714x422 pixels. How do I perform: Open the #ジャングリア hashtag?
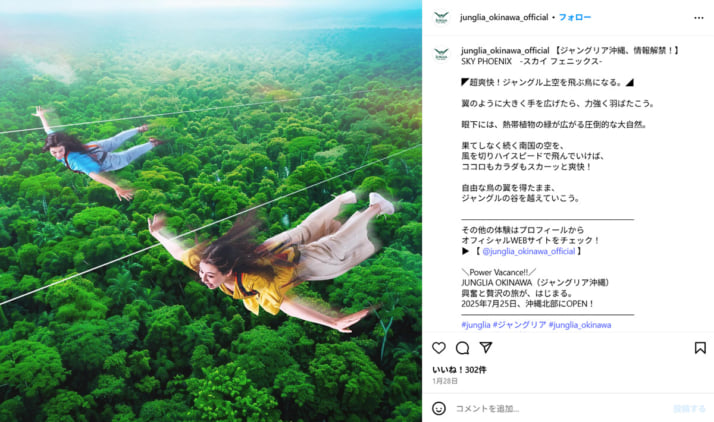coord(520,325)
